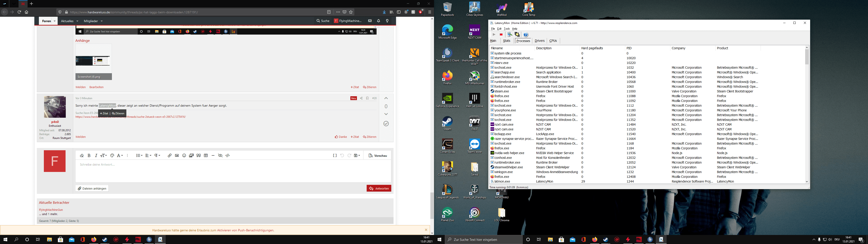Toggle bookmark on post #20
868x244 pixels.
(x=367, y=98)
